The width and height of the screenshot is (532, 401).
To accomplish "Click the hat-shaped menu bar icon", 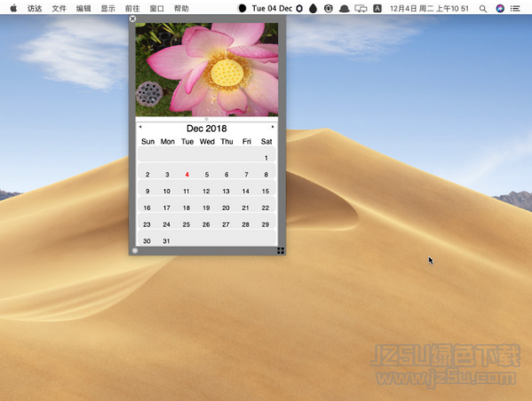I will click(x=344, y=9).
